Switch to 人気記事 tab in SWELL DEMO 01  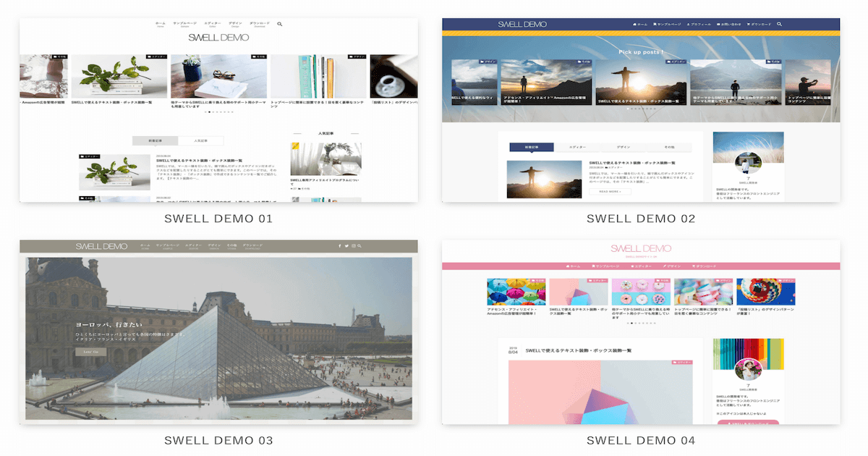coord(201,140)
